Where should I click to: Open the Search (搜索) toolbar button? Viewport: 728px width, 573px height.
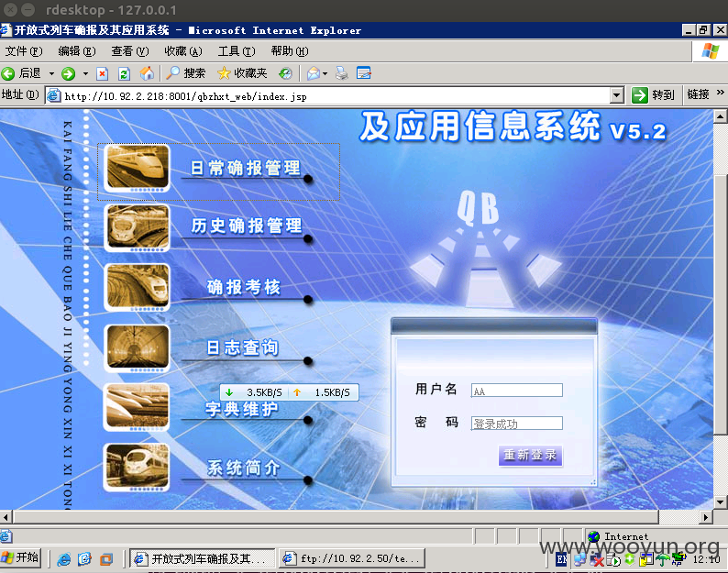[x=186, y=73]
